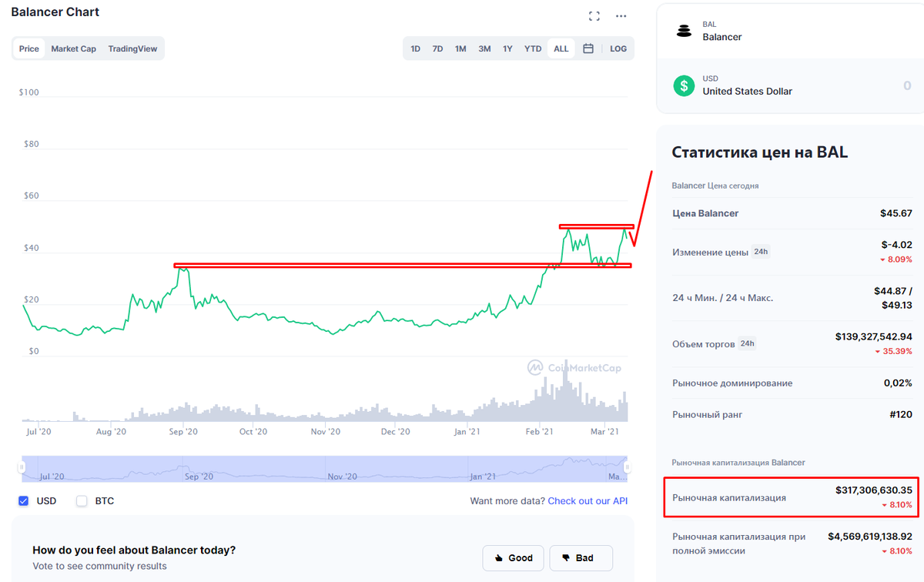Switch to the Market Cap tab
Viewport: 924px width, 582px height.
(x=74, y=48)
